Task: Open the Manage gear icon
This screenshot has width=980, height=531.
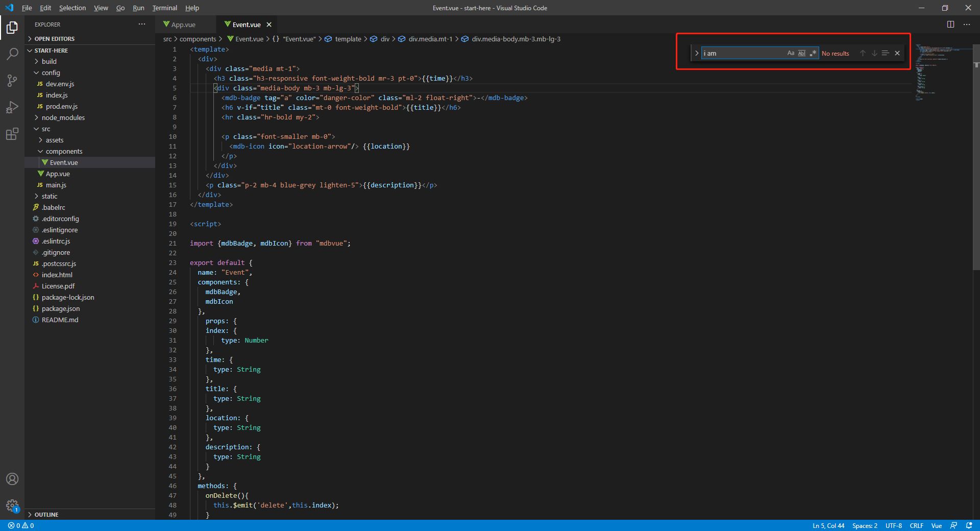Action: click(x=12, y=505)
